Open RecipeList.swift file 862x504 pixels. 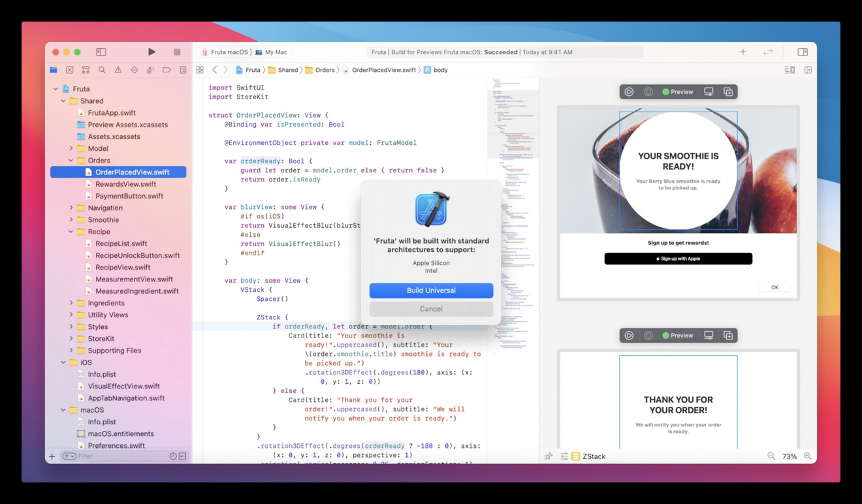click(x=121, y=244)
